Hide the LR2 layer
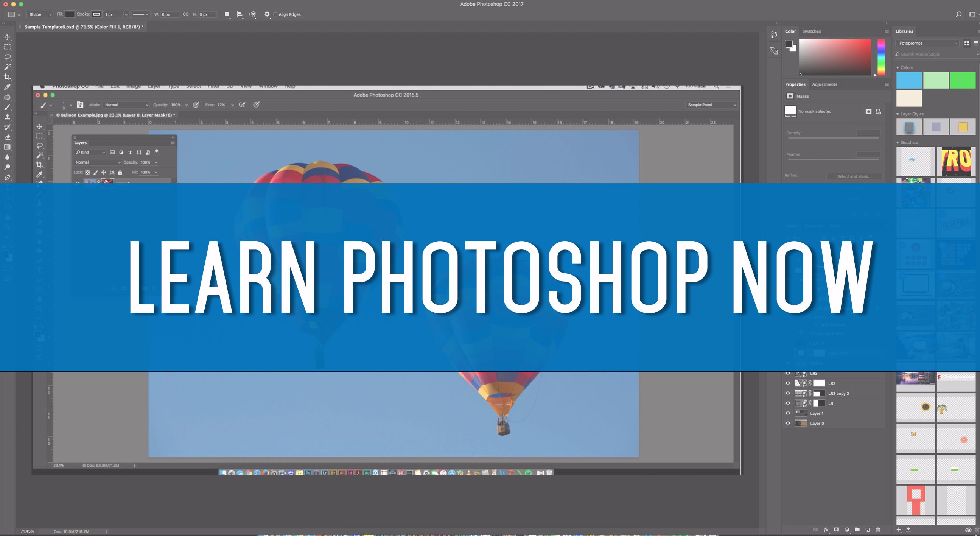 coord(788,383)
